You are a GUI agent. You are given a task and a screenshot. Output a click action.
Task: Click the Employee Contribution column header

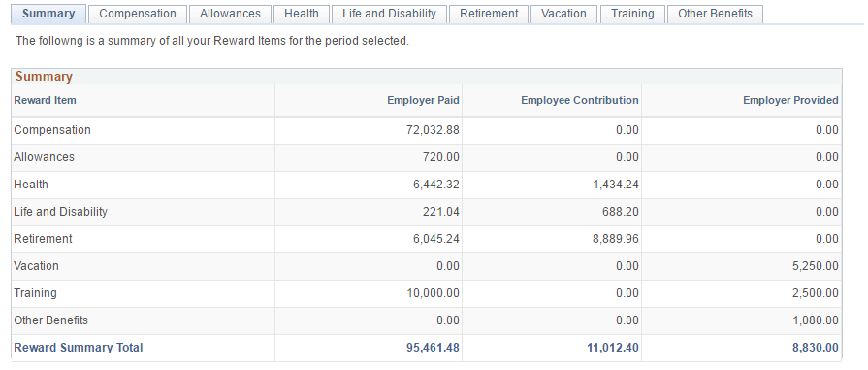coord(580,100)
